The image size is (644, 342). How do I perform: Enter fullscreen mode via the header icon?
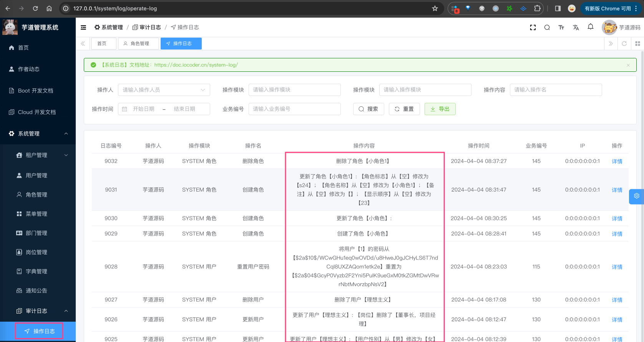pos(533,27)
